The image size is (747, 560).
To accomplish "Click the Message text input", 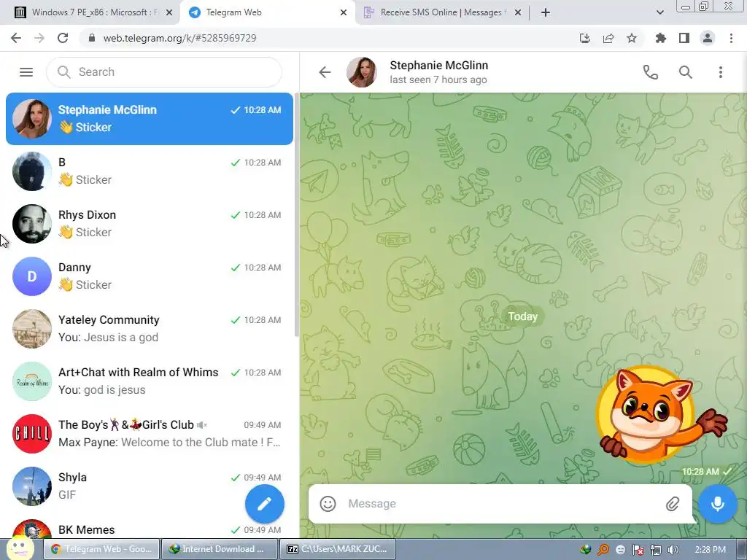I will pos(500,504).
